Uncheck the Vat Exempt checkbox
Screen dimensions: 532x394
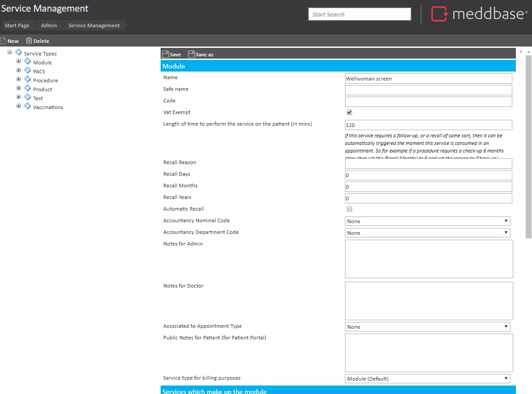click(349, 112)
